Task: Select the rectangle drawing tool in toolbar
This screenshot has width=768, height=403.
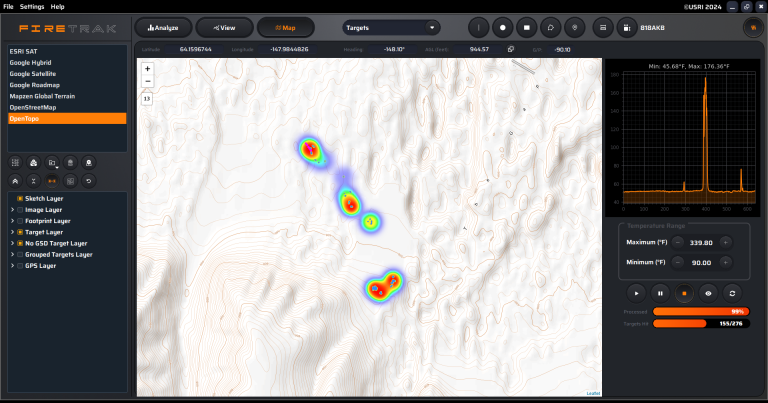Action: 527,28
